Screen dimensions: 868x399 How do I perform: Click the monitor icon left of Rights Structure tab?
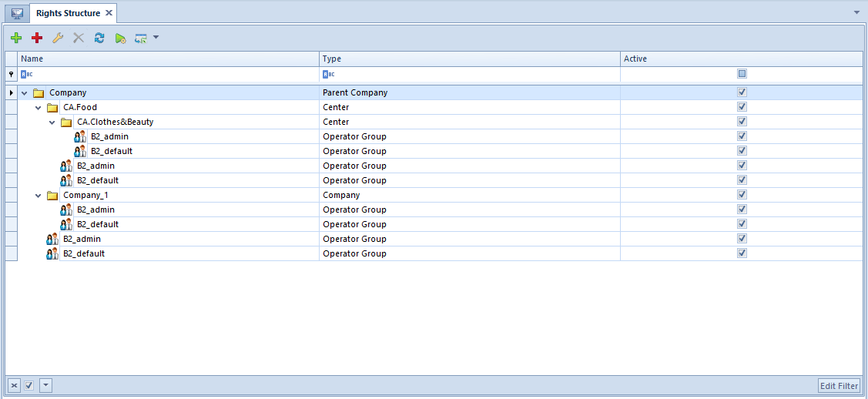17,13
